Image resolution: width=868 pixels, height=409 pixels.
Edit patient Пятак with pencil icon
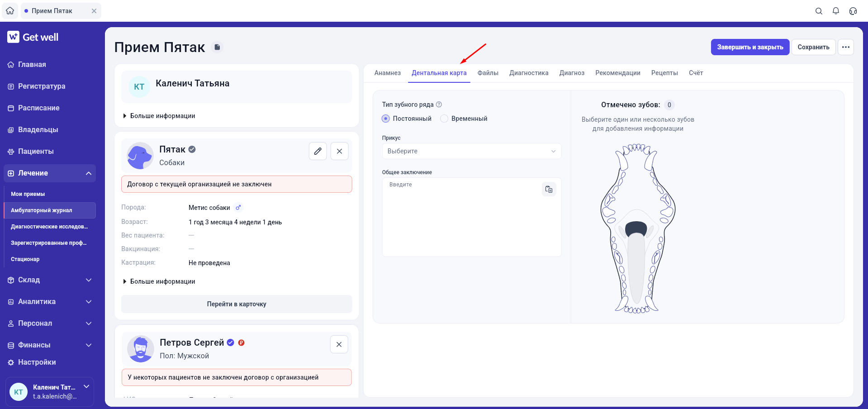pyautogui.click(x=318, y=151)
